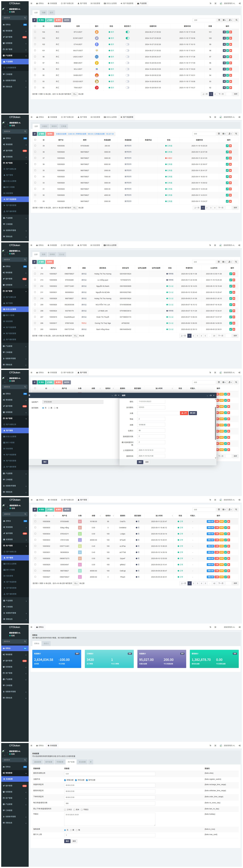The width and height of the screenshot is (243, 868).
Task: Click red delete icon in TRX/USDT row
Action: pos(231,88)
